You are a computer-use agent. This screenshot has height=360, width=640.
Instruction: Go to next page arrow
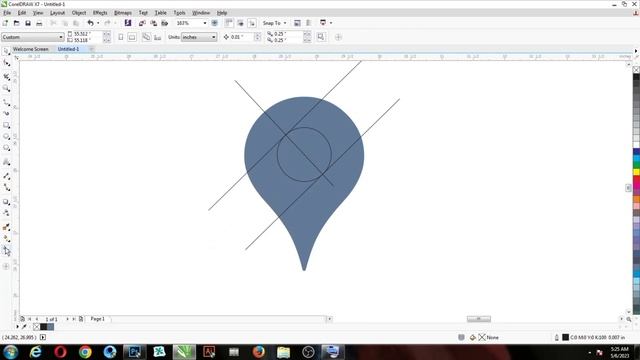point(67,319)
